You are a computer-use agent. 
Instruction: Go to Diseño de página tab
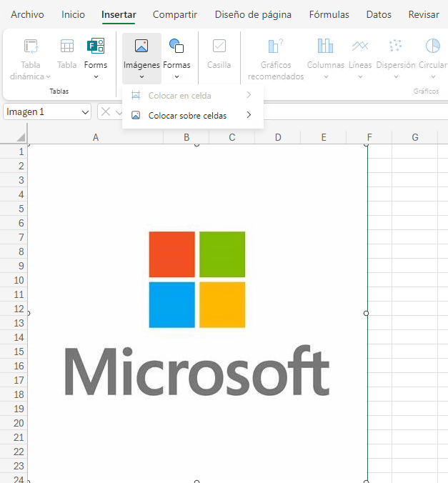253,14
